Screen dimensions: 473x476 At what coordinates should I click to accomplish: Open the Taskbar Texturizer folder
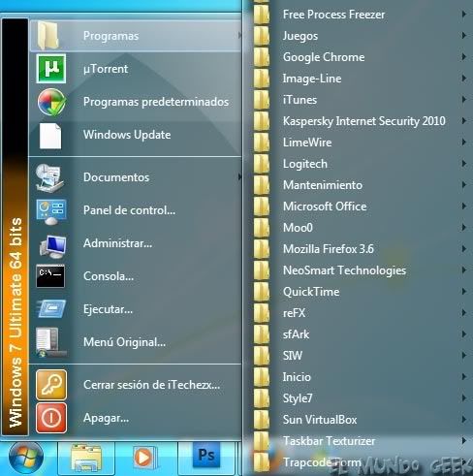click(x=360, y=441)
